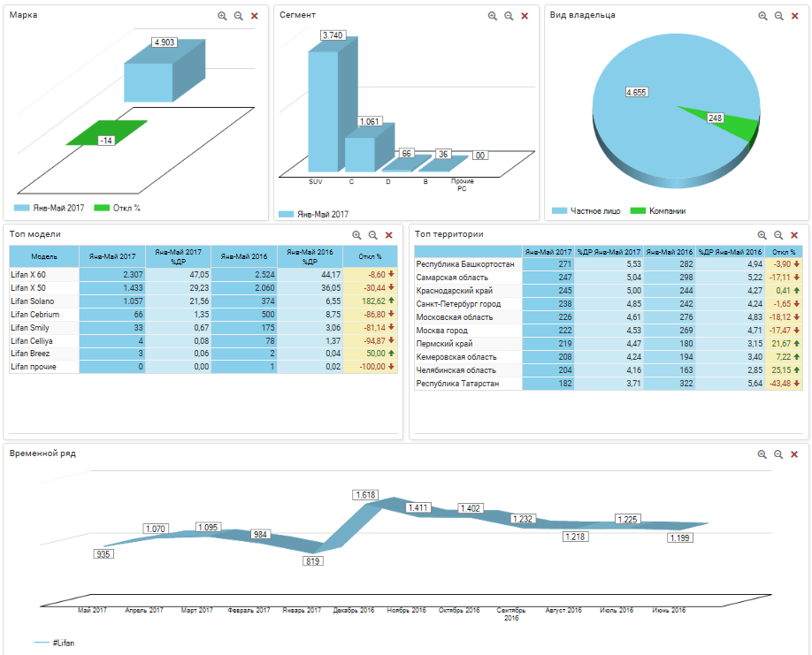
Task: Close the Сегмент panel with red X
Action: point(525,16)
